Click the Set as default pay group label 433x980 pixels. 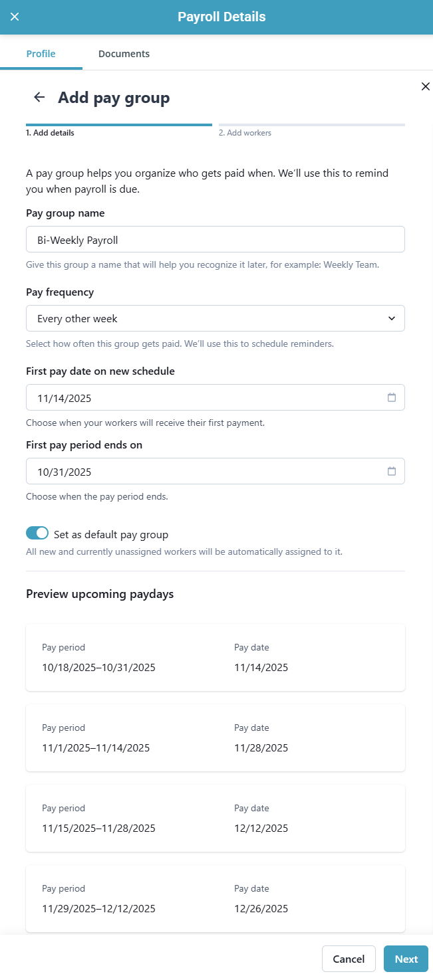(111, 534)
